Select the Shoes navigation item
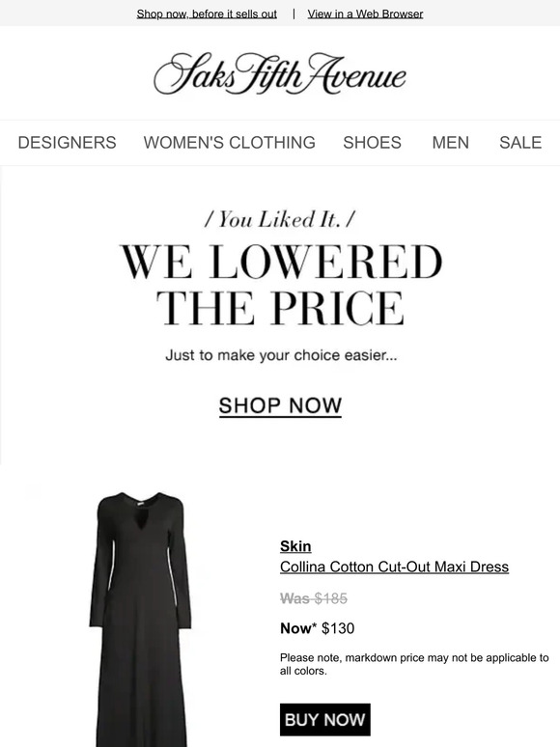Image resolution: width=560 pixels, height=747 pixels. click(x=373, y=143)
